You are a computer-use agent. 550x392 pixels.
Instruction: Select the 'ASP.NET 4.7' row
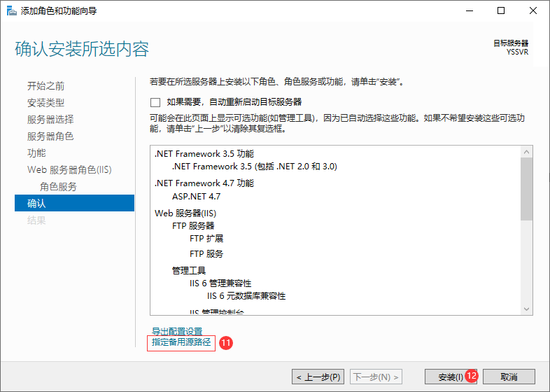point(197,197)
